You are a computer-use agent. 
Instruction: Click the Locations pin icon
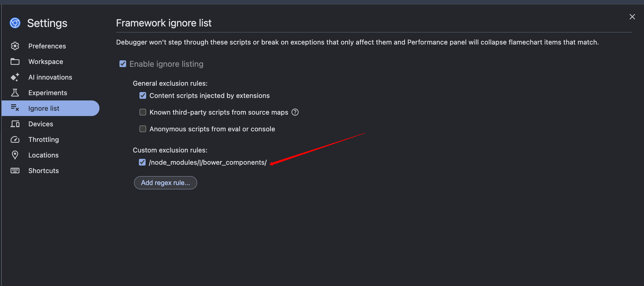[x=15, y=155]
